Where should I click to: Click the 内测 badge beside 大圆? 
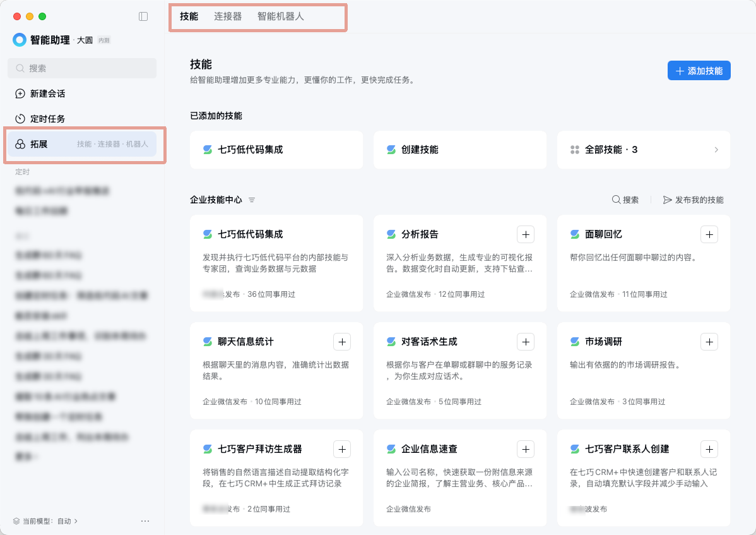pos(103,40)
